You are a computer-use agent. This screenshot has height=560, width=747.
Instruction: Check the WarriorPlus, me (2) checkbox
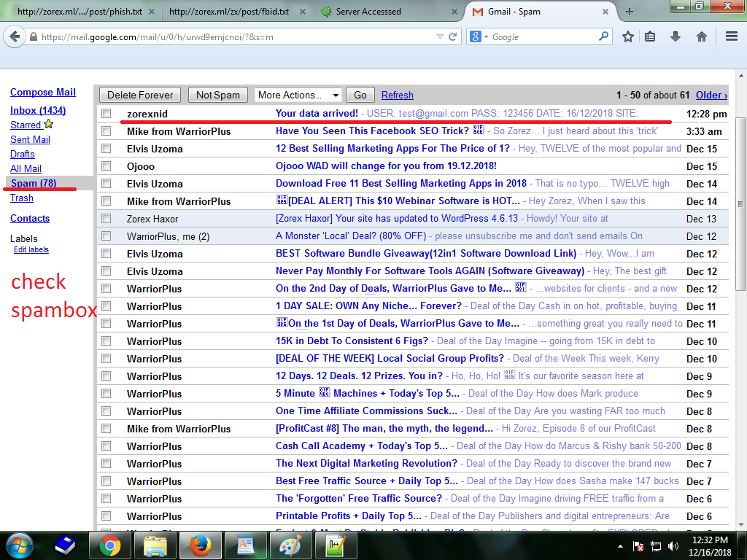coord(107,236)
